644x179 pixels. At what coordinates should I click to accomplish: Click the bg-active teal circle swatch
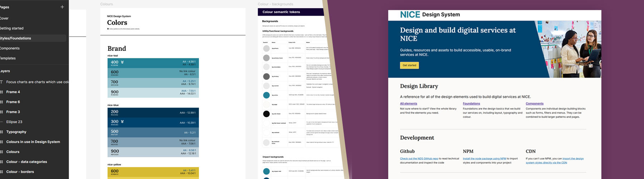(267, 95)
